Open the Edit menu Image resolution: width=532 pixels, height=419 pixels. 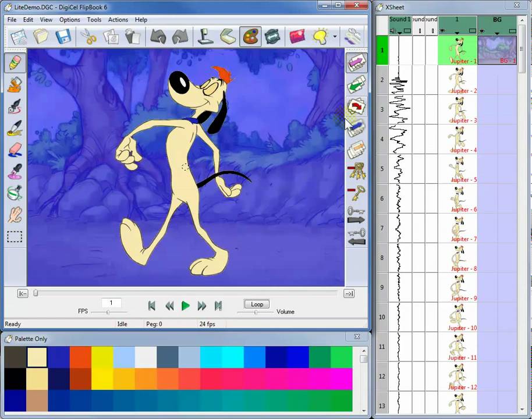tap(28, 20)
